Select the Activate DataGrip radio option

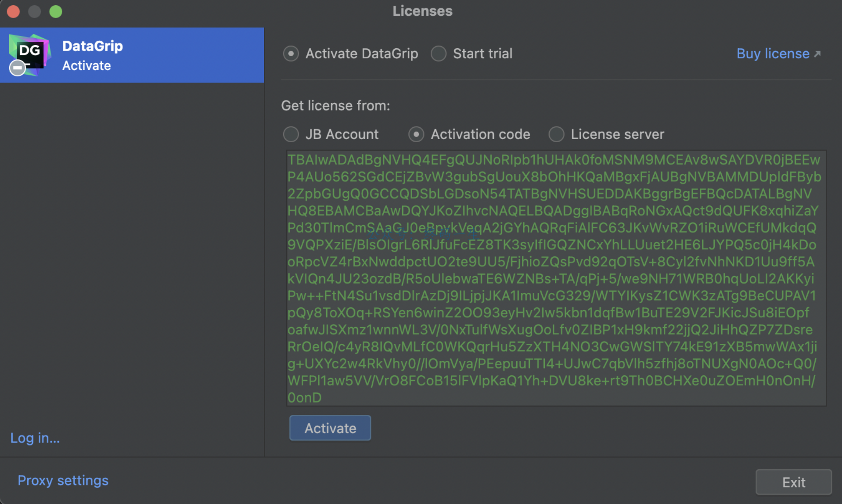(x=291, y=54)
